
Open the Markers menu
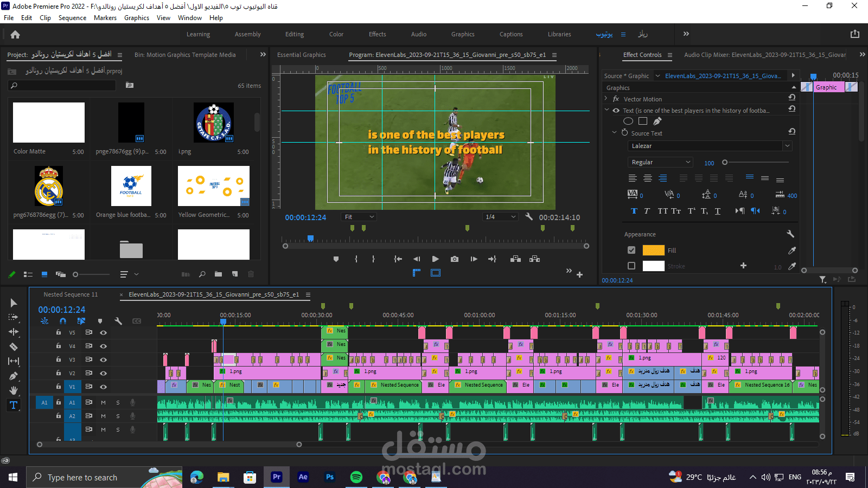pos(105,18)
